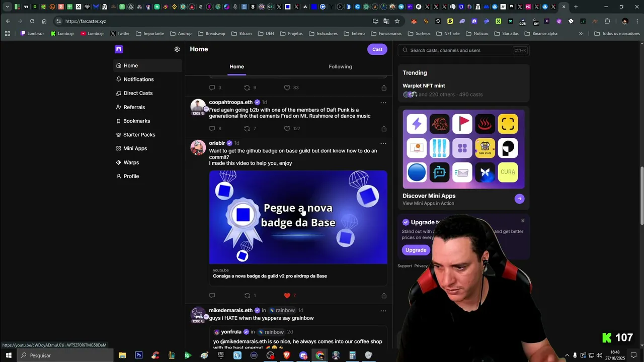Open youtu.be link Consiga a nova badge
644x362 pixels.
270,276
